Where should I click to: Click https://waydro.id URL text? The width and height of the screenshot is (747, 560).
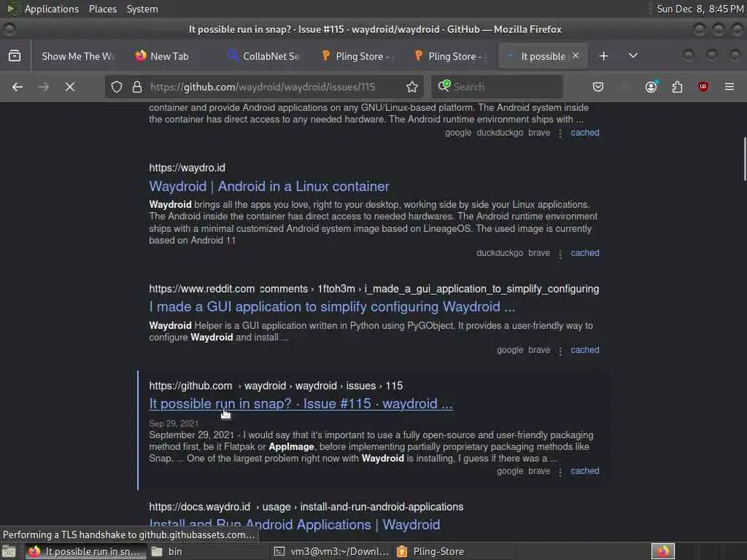[187, 168]
